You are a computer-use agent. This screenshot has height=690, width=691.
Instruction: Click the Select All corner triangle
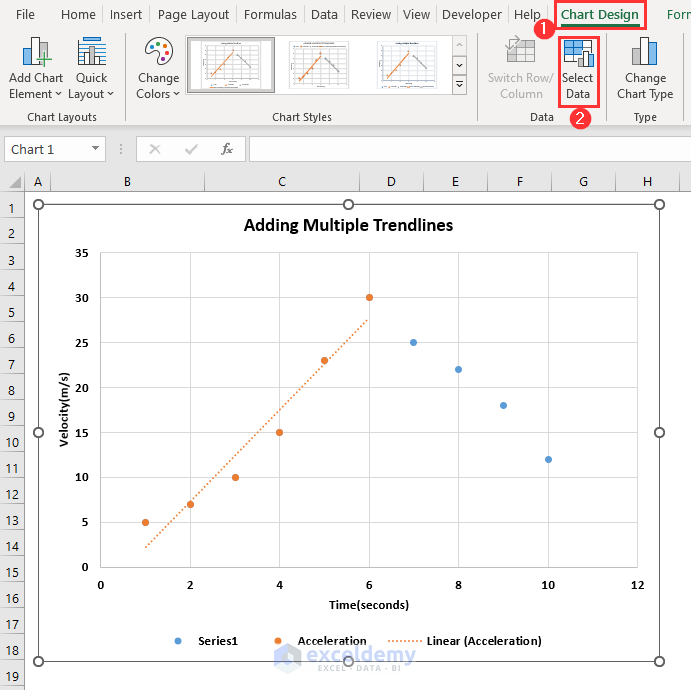click(x=14, y=182)
